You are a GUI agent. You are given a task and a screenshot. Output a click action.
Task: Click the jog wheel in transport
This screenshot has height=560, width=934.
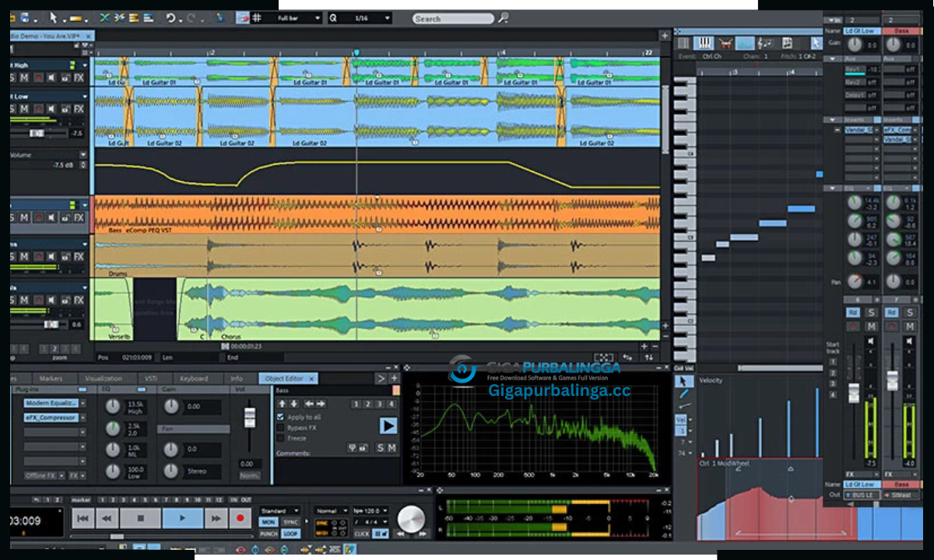pyautogui.click(x=411, y=517)
